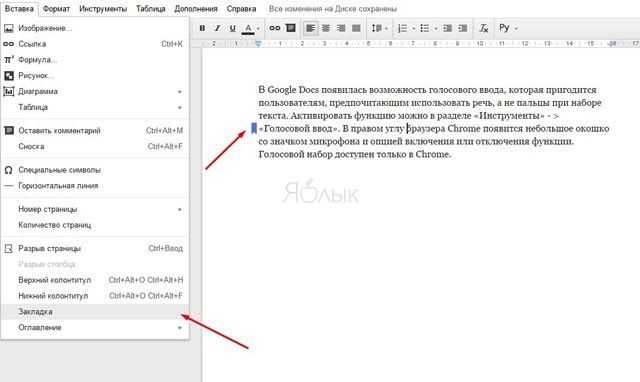Click the words 'Google Docs' in the document
The image size is (640, 382).
[293, 90]
